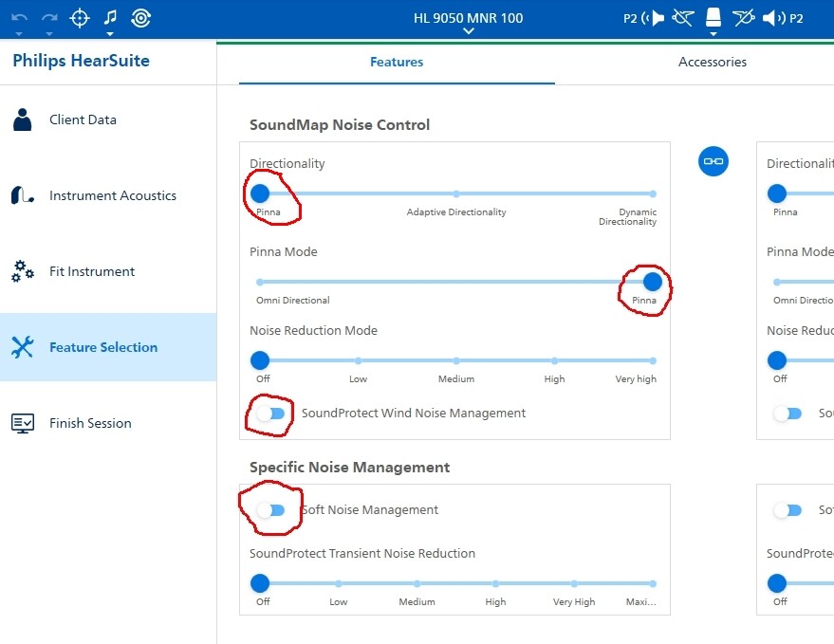Open the crosshair target tool icon

[x=80, y=18]
